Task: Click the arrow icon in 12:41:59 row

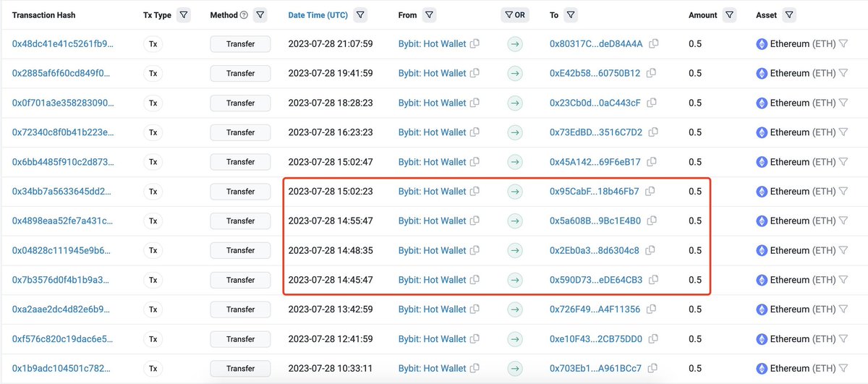Action: point(514,338)
